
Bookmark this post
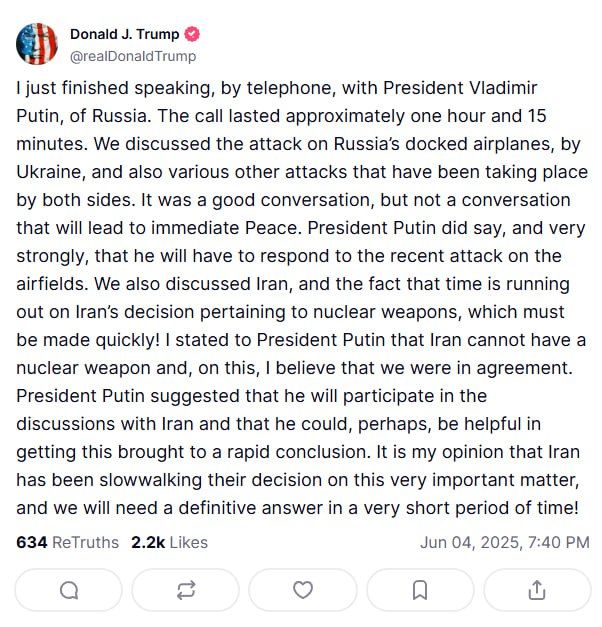(x=421, y=590)
